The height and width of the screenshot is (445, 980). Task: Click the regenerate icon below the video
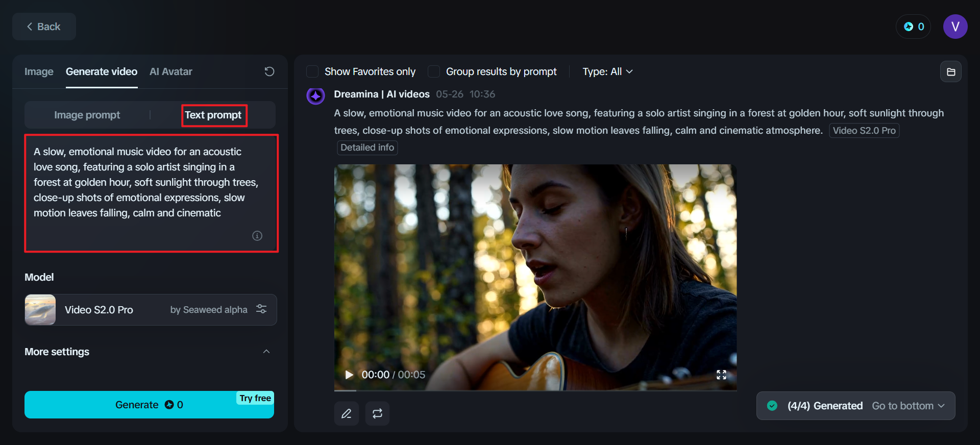(377, 413)
